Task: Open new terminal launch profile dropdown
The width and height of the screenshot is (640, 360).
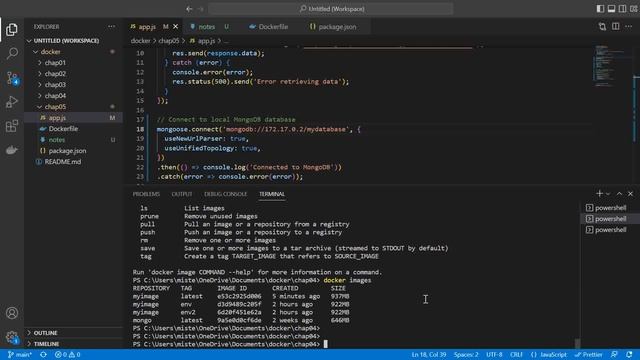Action: coord(608,193)
